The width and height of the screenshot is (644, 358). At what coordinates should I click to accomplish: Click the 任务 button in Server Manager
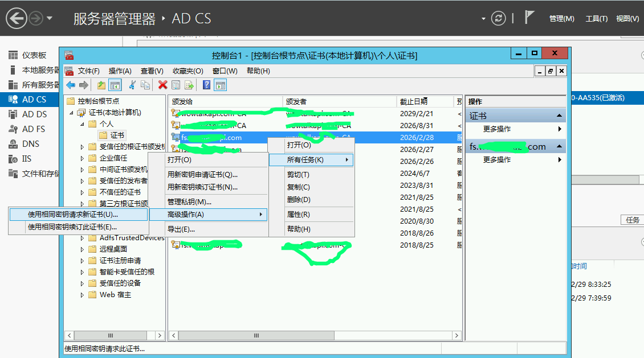(632, 220)
